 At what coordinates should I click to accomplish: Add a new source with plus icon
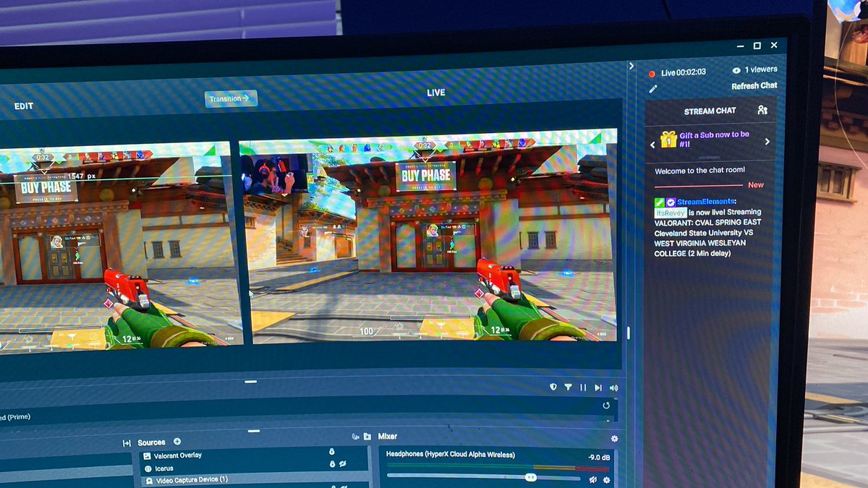coord(177,441)
